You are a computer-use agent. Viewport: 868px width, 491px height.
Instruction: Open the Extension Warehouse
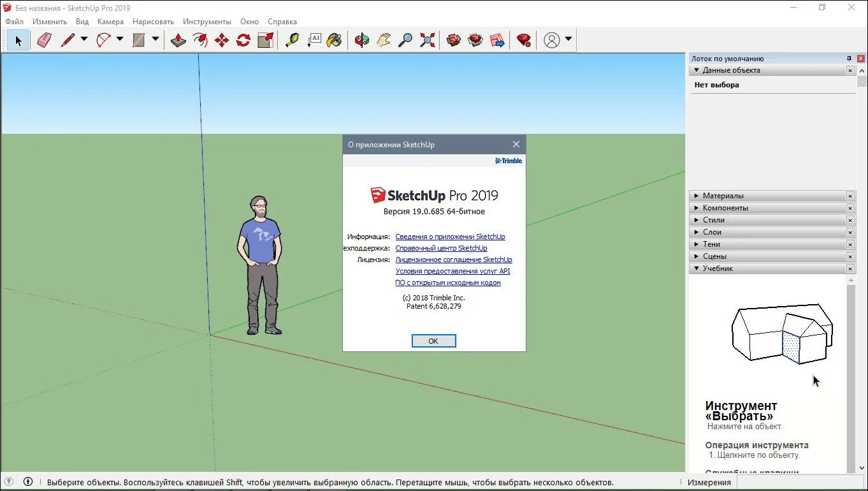(475, 40)
